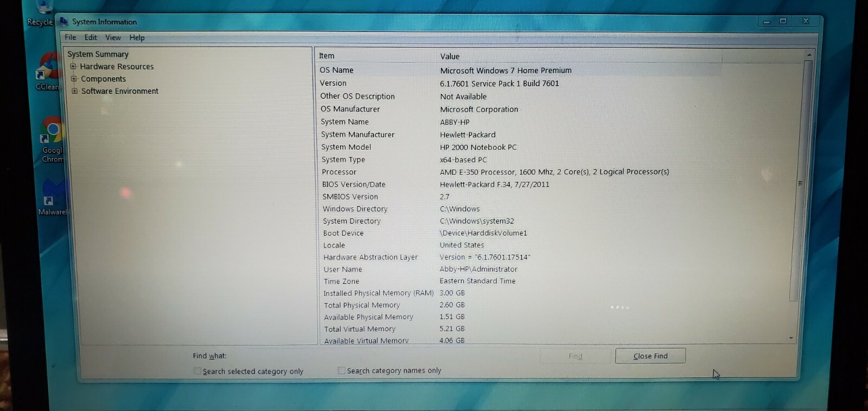Image resolution: width=868 pixels, height=411 pixels.
Task: Click value 'HP 2000 Notebook PC'
Action: click(478, 147)
